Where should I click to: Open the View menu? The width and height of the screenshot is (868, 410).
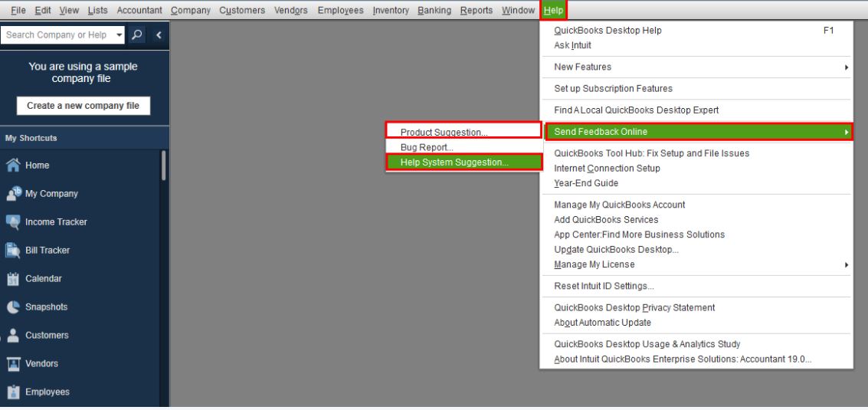coord(69,10)
